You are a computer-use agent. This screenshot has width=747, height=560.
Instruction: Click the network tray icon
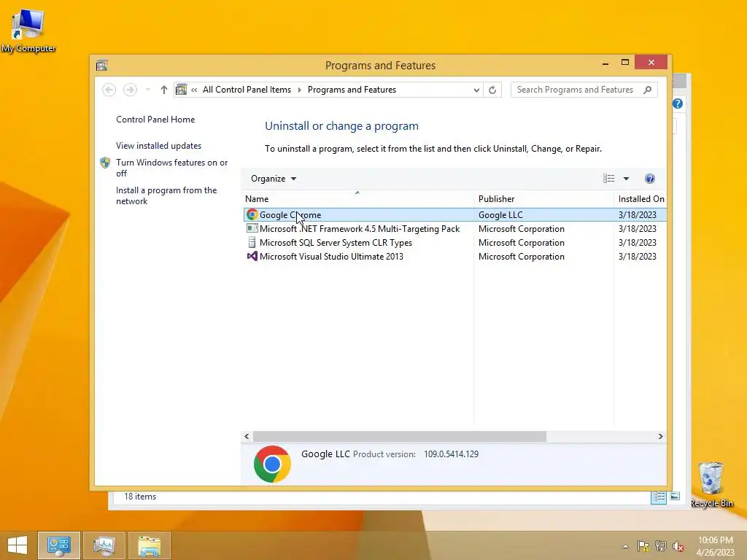point(660,546)
